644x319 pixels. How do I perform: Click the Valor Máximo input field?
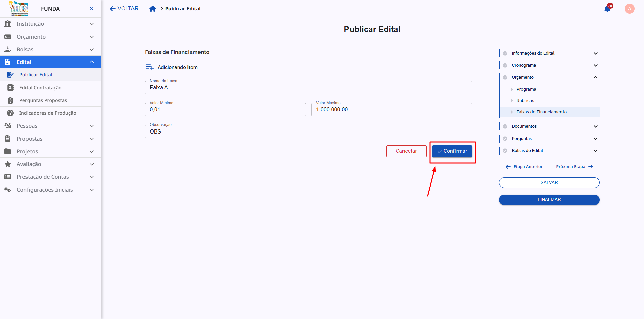tap(391, 110)
